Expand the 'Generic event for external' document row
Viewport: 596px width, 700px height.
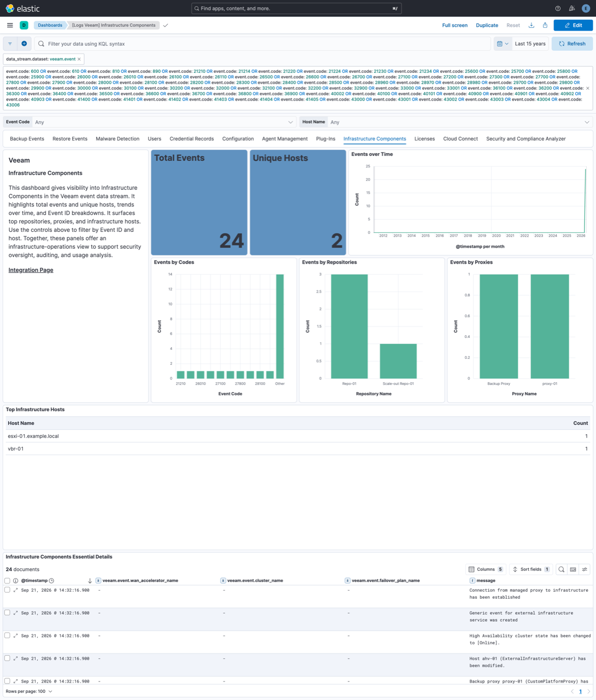(x=16, y=613)
